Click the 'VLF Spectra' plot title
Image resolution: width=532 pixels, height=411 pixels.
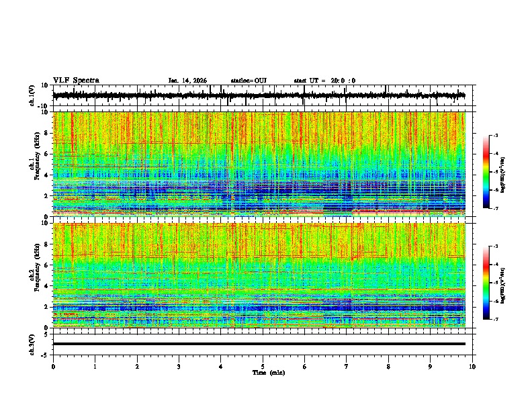tap(76, 80)
